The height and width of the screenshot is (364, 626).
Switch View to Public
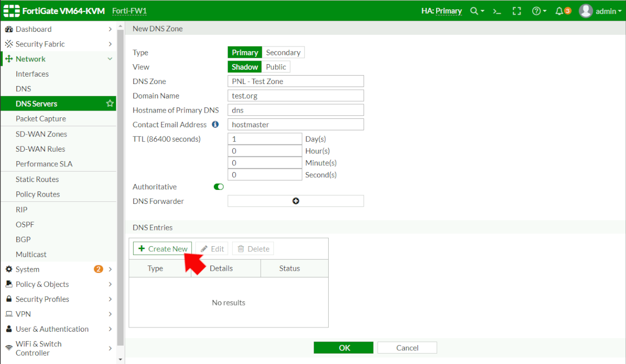(x=275, y=67)
